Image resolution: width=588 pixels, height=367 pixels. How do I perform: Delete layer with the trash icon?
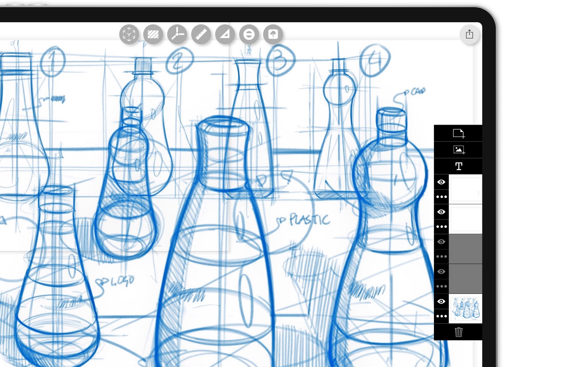click(x=458, y=332)
